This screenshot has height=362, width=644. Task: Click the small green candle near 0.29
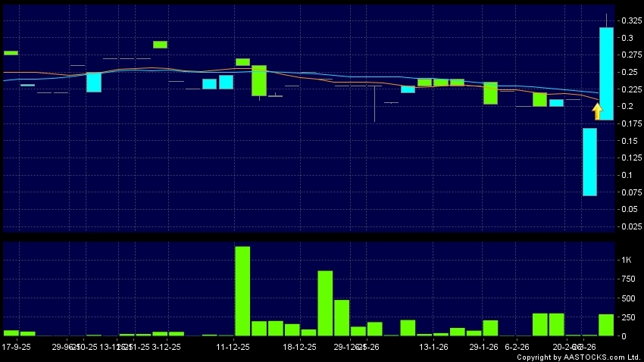[x=160, y=45]
